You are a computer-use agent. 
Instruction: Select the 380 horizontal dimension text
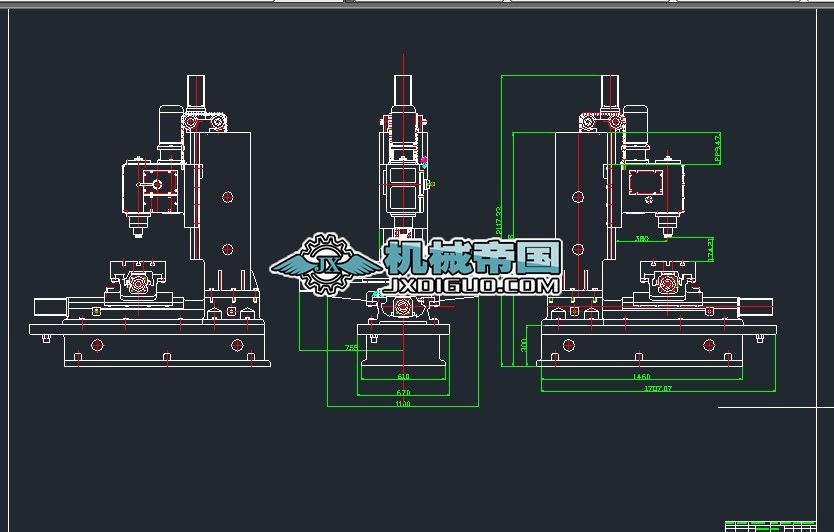point(642,238)
